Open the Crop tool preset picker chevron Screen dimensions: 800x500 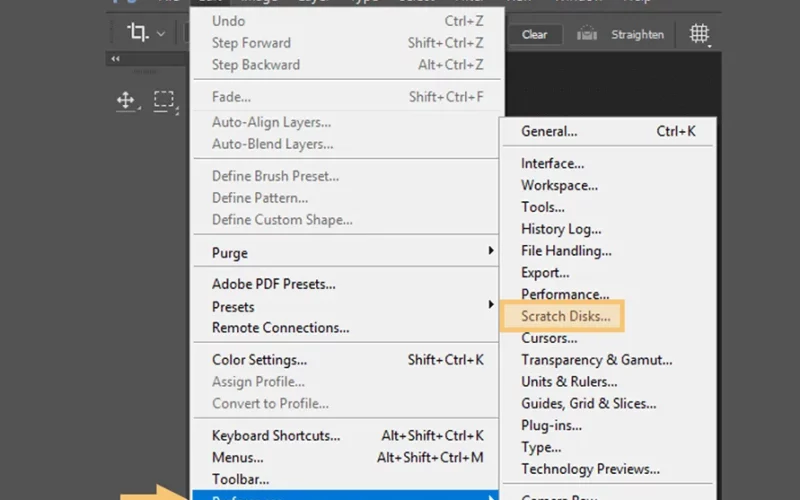[x=161, y=34]
